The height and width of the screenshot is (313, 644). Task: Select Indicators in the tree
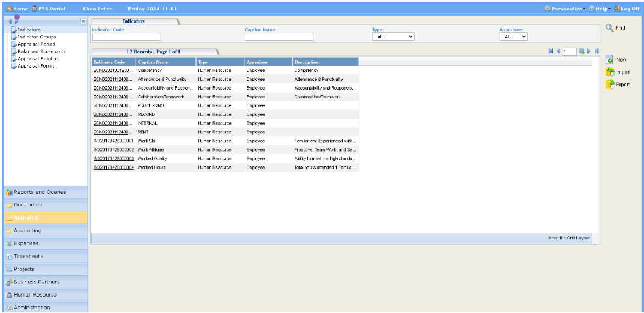coord(29,30)
